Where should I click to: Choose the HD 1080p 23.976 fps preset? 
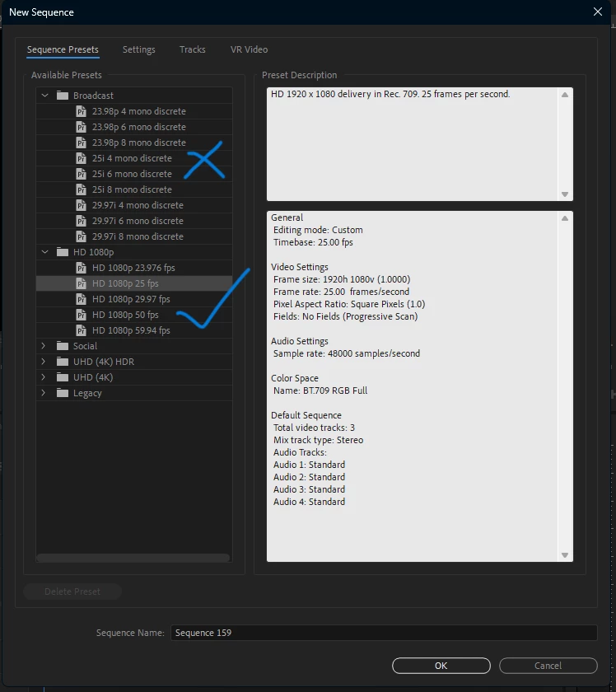134,268
